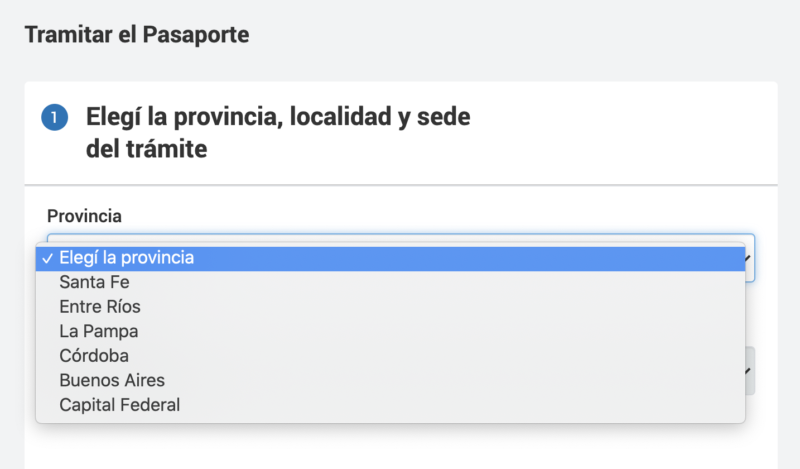Screen dimensions: 800x469
Task: Click the Tramitar el Pasaporte page title
Action: tap(137, 35)
